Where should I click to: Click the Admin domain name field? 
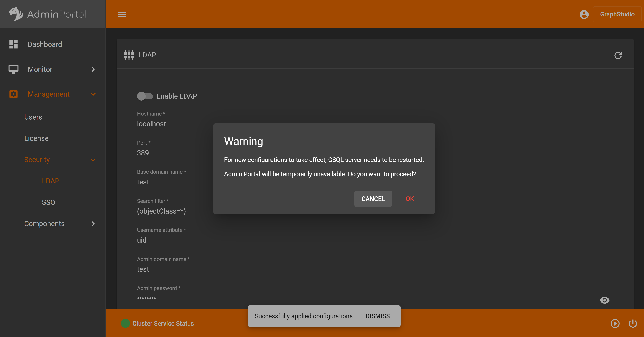375,269
